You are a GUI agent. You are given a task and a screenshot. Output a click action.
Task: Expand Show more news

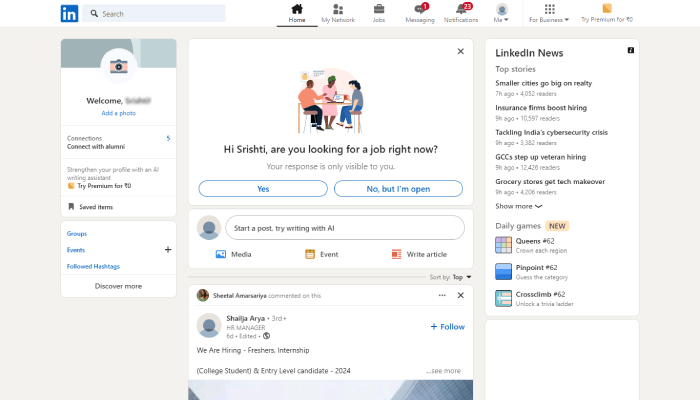coord(518,206)
